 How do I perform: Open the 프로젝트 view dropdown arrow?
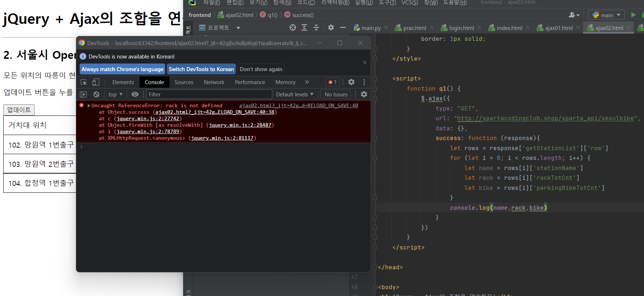pyautogui.click(x=238, y=28)
